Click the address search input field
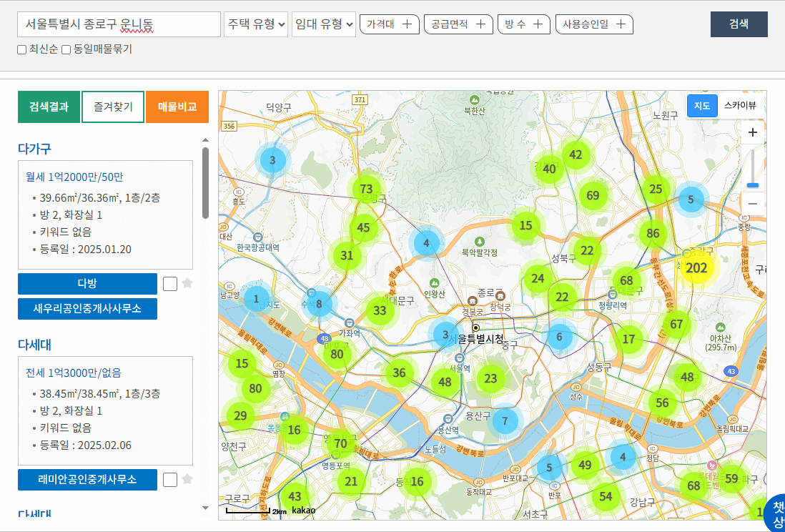This screenshot has width=785, height=532. 119,24
